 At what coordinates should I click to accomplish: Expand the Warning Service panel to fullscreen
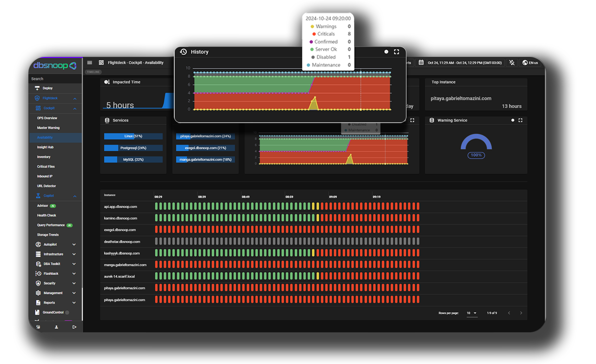520,120
